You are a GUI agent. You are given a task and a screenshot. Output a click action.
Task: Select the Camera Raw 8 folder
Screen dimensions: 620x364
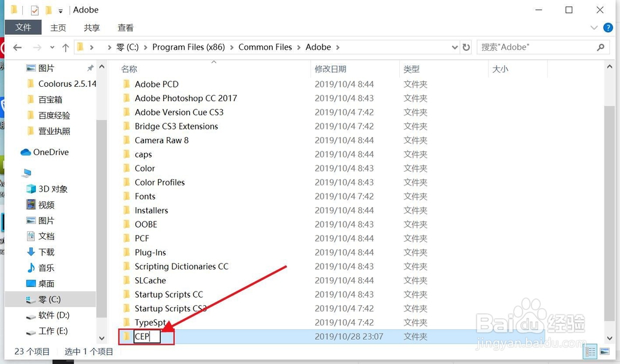(161, 141)
